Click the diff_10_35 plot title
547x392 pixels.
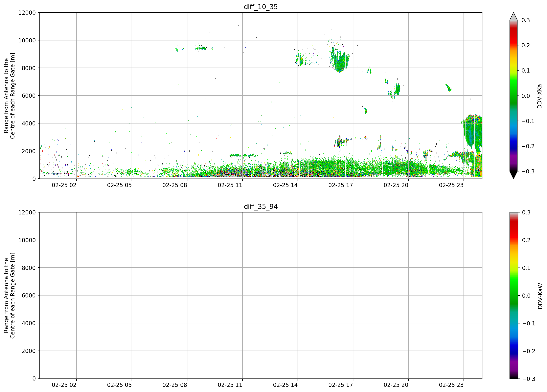[x=261, y=7]
